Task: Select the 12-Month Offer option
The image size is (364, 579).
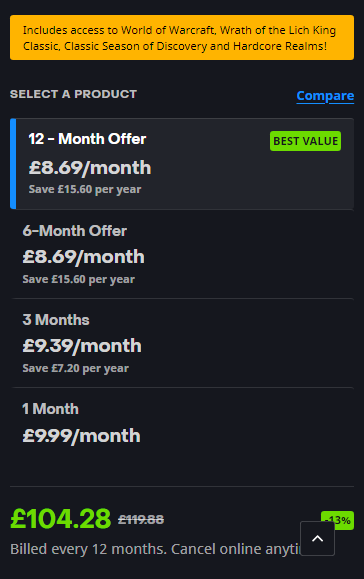Action: (x=182, y=164)
